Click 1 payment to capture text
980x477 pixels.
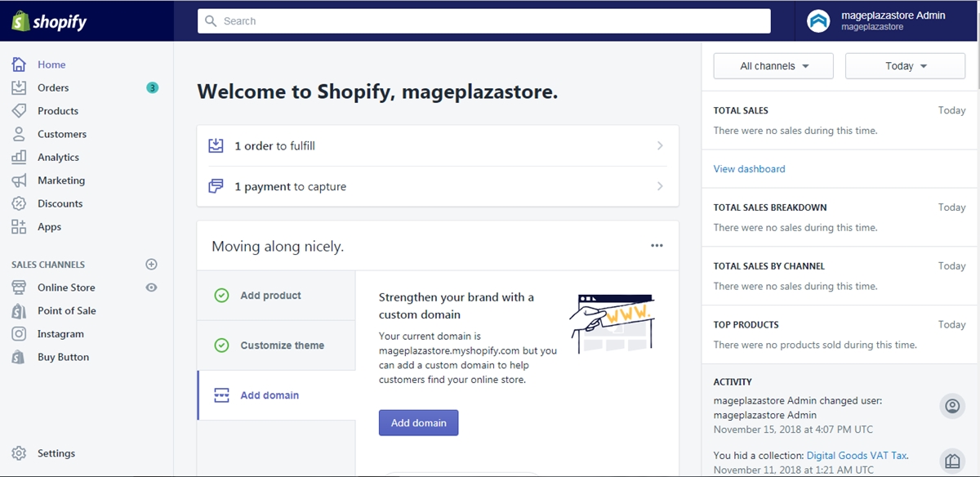pos(290,186)
